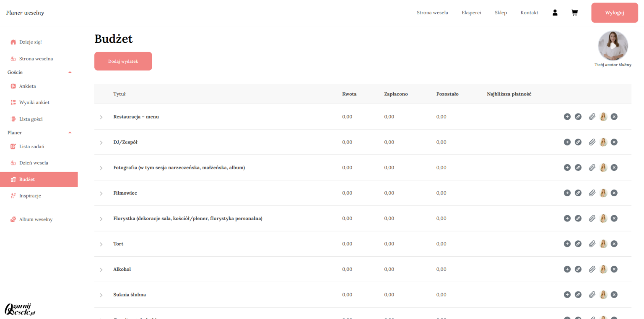
Task: Collapse the Planer sidebar section
Action: (x=70, y=133)
